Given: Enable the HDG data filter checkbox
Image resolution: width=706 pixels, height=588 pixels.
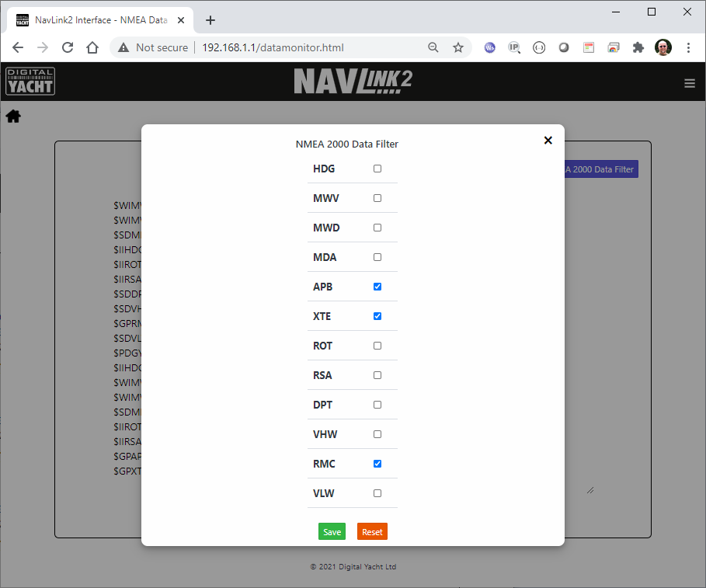Looking at the screenshot, I should point(377,169).
